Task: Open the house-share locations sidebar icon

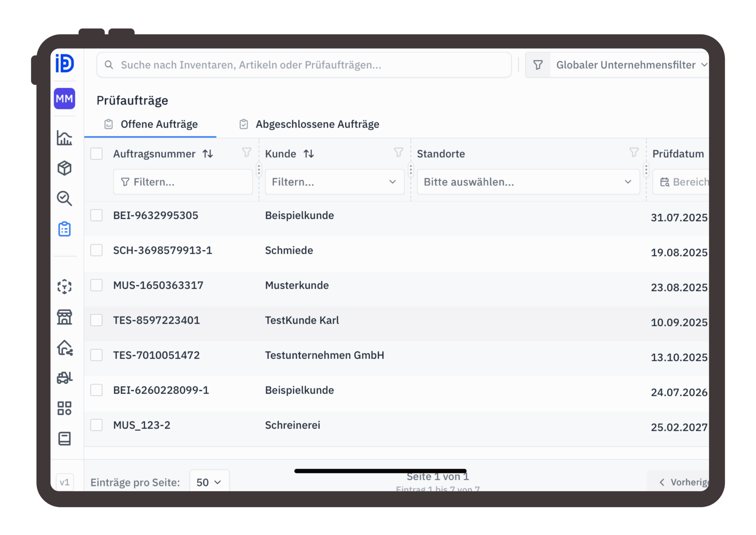Action: (65, 348)
